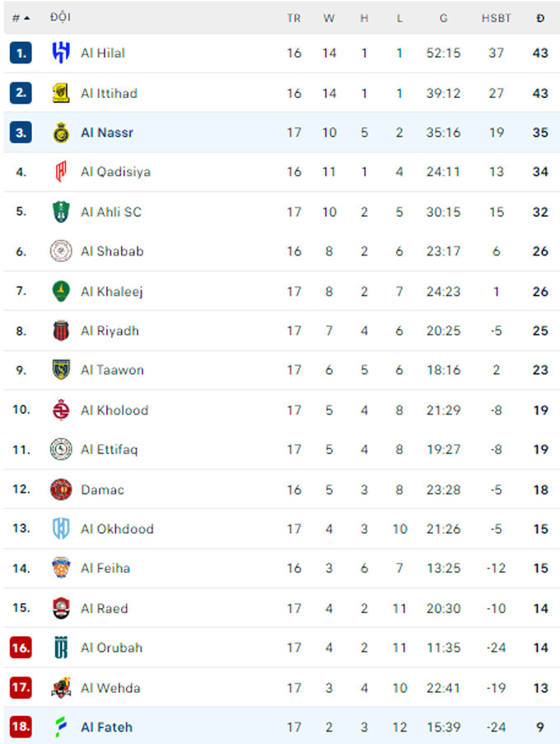Image resolution: width=560 pixels, height=744 pixels.
Task: Click the blue rank 1 badge
Action: coord(21,54)
